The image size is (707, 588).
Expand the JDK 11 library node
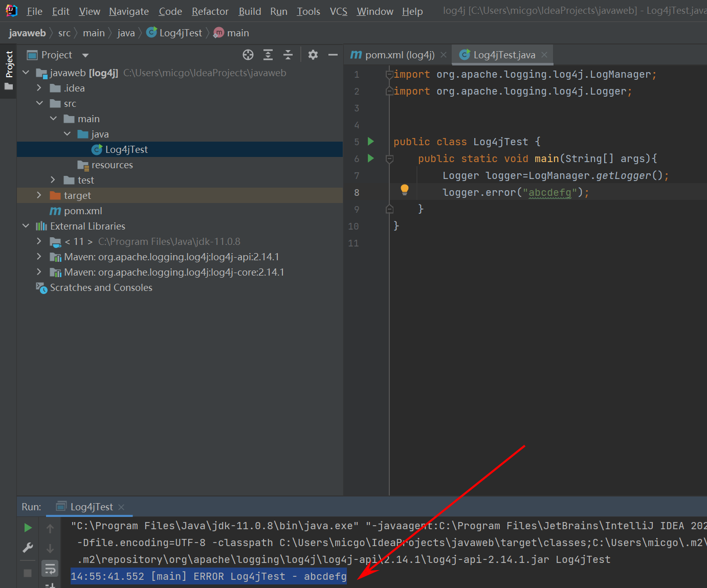[39, 241]
